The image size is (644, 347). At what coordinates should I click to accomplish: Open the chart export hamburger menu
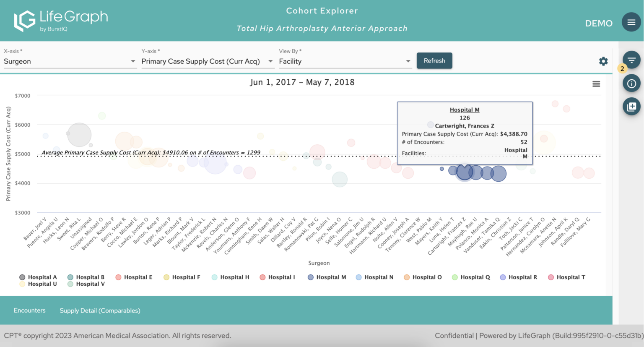(596, 83)
